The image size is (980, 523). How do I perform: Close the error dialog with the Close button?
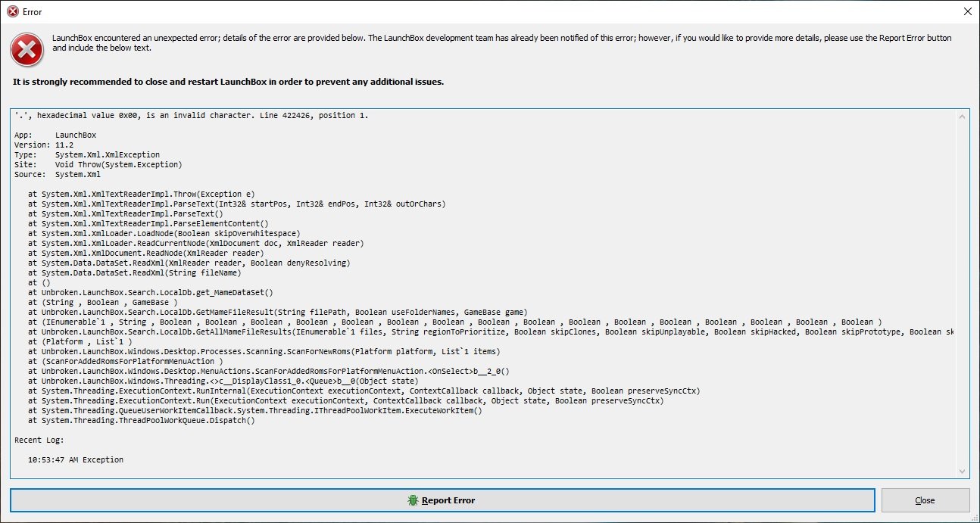click(x=925, y=500)
